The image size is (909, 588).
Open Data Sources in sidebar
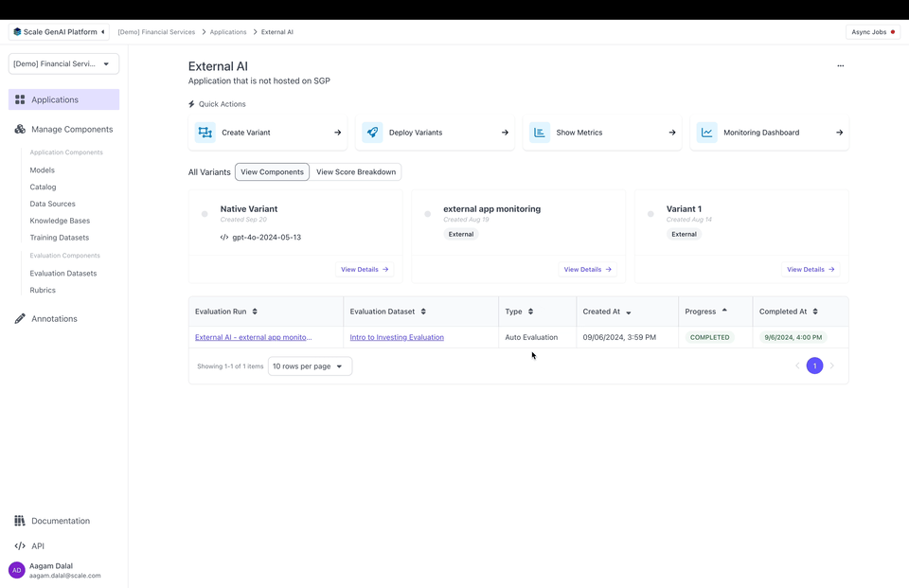pyautogui.click(x=53, y=204)
